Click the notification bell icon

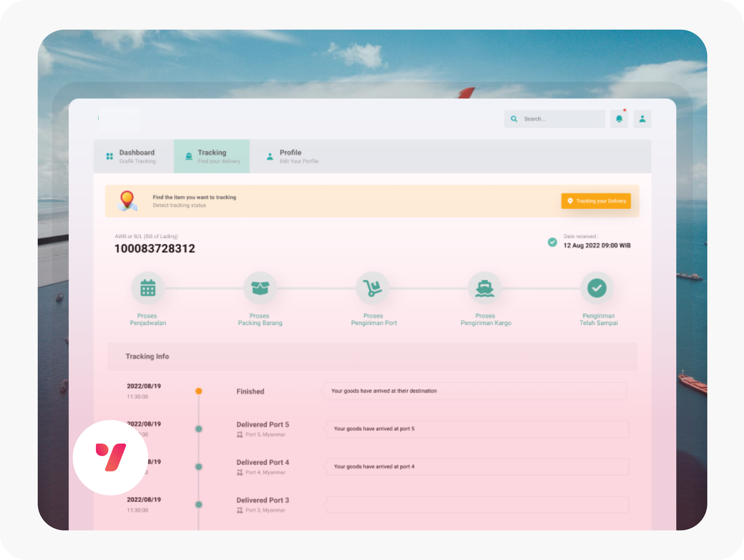tap(619, 119)
